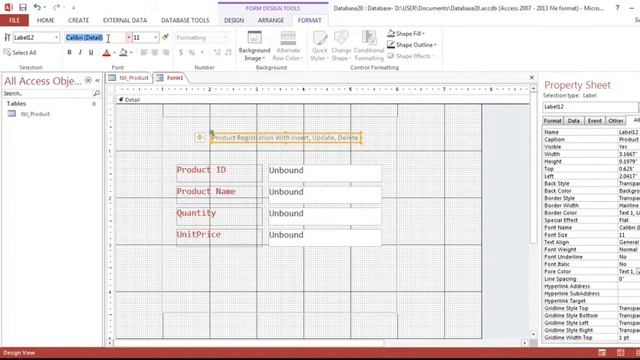This screenshot has width=640, height=360.
Task: Switch to Form View from status bar
Action: (x=602, y=353)
